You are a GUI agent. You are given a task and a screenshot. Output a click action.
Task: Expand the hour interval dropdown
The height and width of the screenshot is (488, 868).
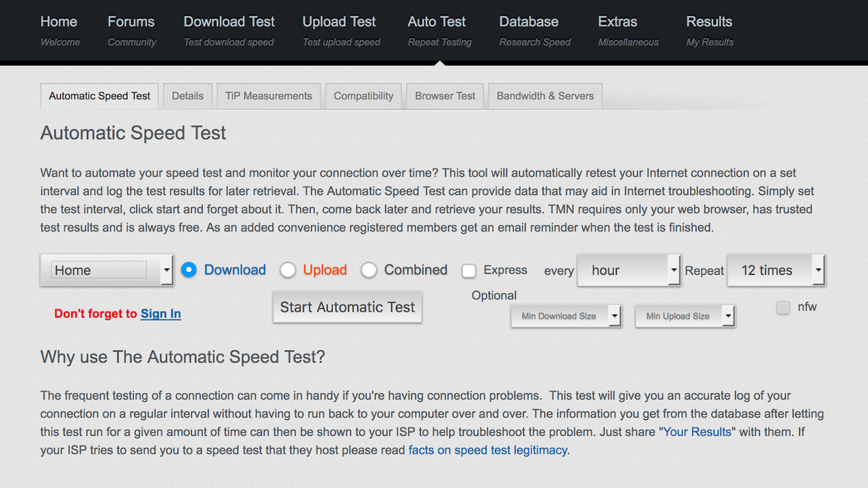click(x=629, y=270)
